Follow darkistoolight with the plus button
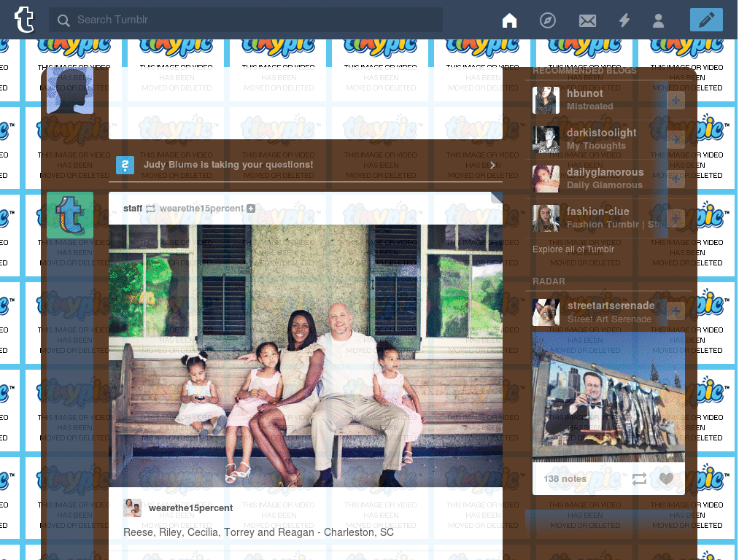Image resolution: width=747 pixels, height=560 pixels. (676, 139)
